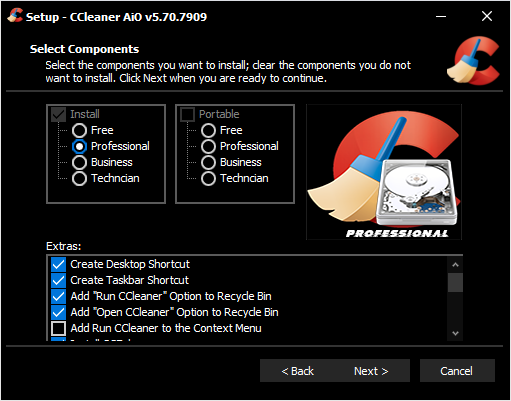This screenshot has height=401, width=511.
Task: Click the CCleaner icon in title bar
Action: point(15,16)
